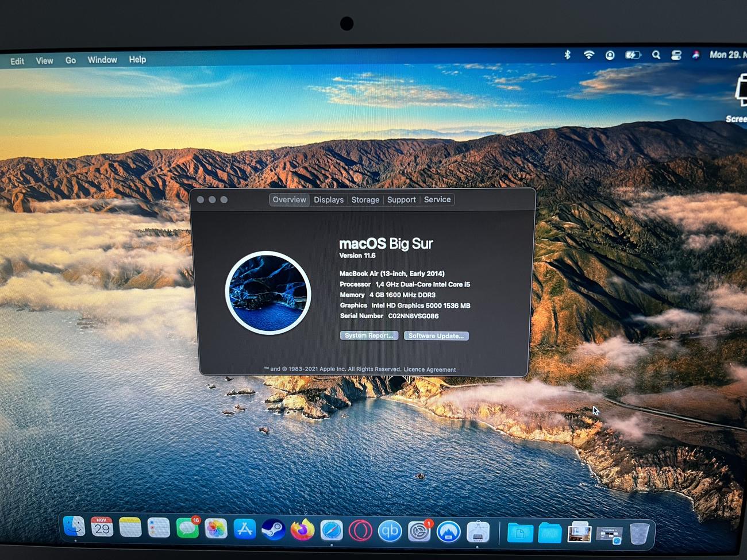Show battery status in menu bar

pyautogui.click(x=633, y=55)
